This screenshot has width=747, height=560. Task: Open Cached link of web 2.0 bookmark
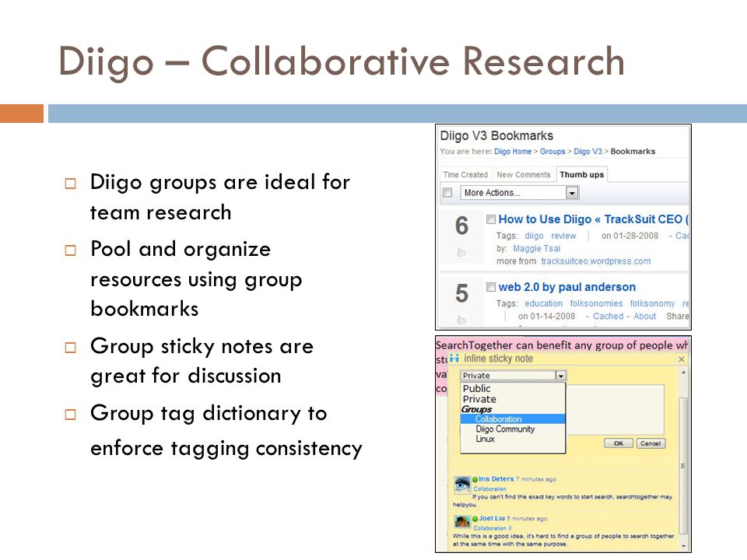click(x=608, y=317)
